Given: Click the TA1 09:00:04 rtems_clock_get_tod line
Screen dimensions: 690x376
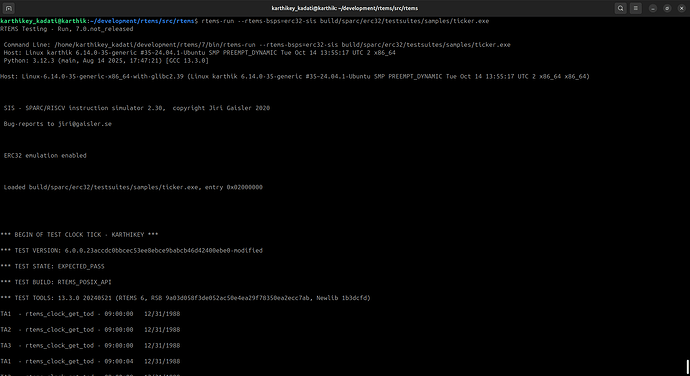Looking at the screenshot, I should click(x=90, y=361).
